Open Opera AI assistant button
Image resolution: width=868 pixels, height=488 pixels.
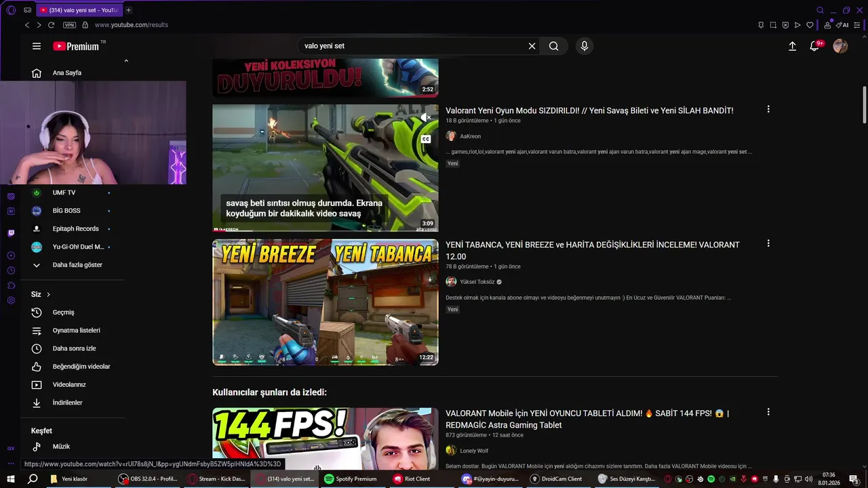843,25
